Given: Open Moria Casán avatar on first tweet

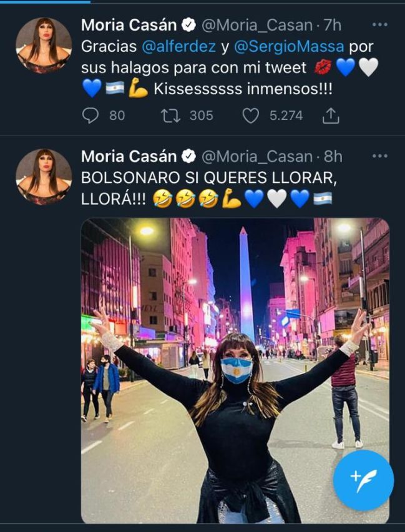Looking at the screenshot, I should [x=44, y=46].
